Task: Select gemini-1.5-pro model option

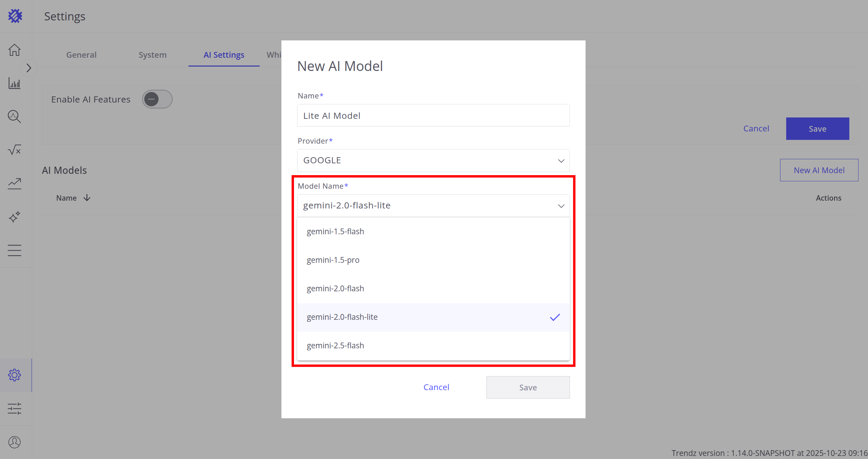Action: pos(333,260)
